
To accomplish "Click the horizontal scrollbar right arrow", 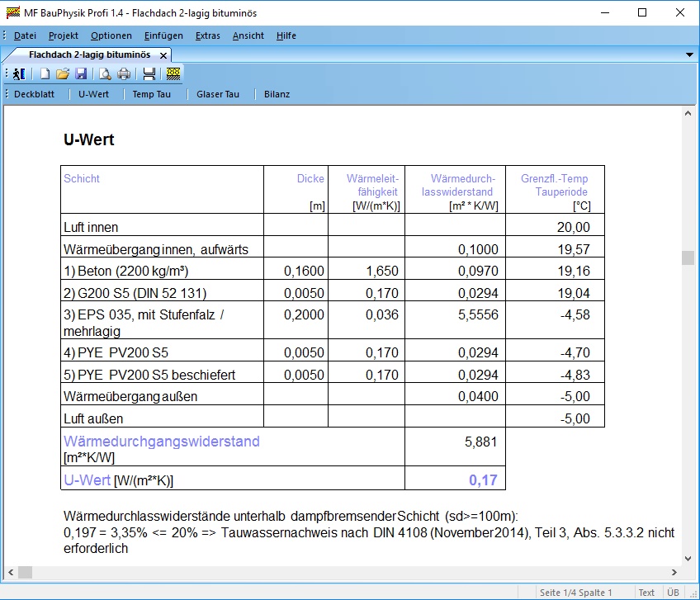I will coord(674,572).
